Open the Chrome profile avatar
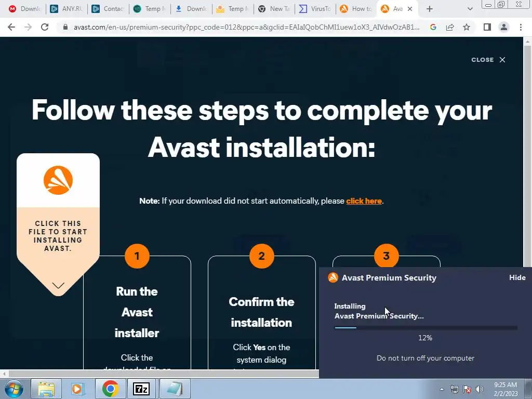 click(504, 27)
